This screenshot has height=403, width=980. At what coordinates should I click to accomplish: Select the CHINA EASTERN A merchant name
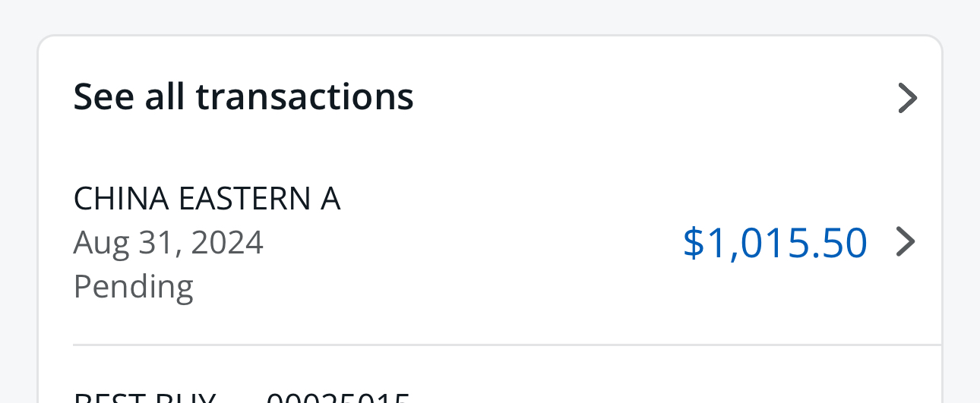click(207, 199)
